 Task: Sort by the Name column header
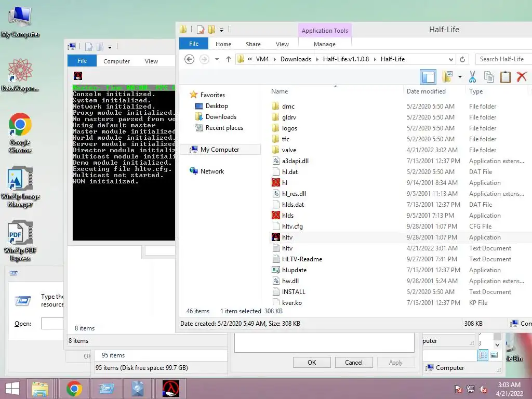tap(279, 91)
